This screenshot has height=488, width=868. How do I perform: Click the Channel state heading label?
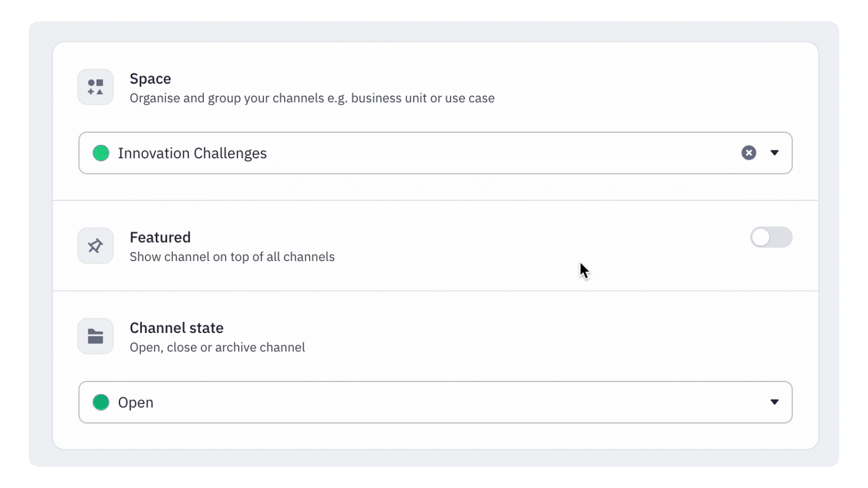(x=176, y=327)
